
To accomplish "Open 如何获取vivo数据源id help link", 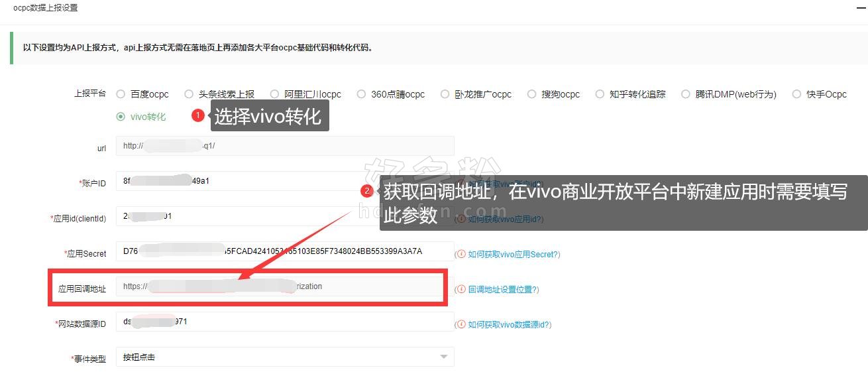I will pos(510,324).
